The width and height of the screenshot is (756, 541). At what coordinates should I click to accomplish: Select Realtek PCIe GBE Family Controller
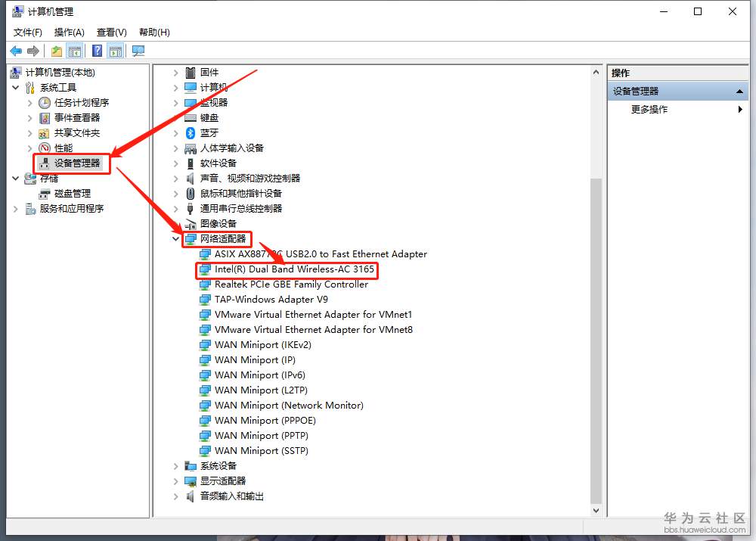[x=291, y=284]
